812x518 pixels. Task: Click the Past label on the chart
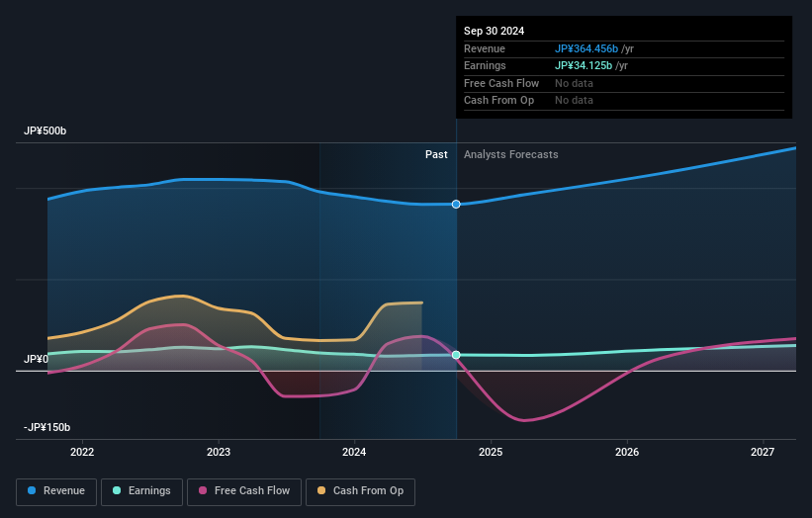436,154
